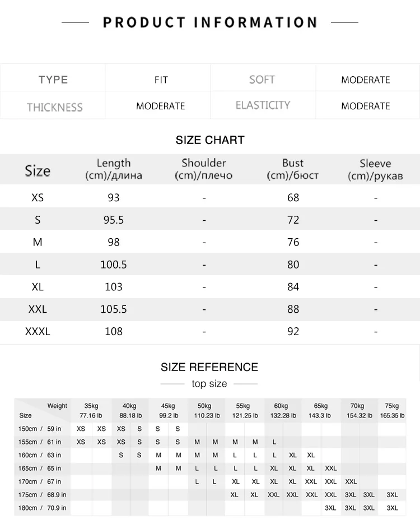Click the PRODUCT INFORMATION heading
The height and width of the screenshot is (524, 420).
tap(210, 22)
